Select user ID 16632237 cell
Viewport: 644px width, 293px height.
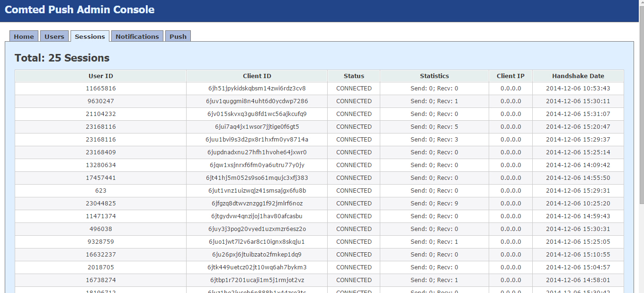pos(101,255)
